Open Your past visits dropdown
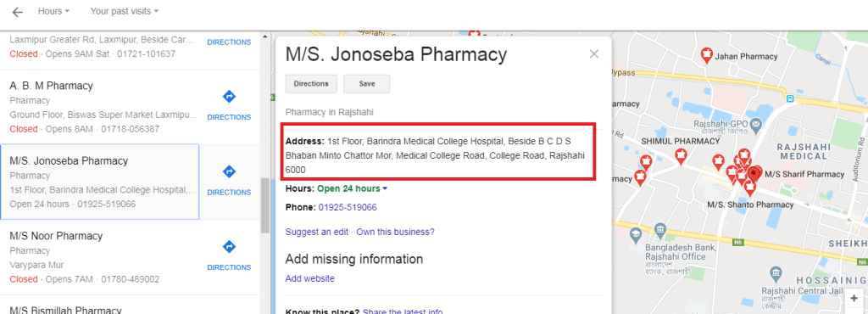The height and width of the screenshot is (314, 868). click(124, 11)
